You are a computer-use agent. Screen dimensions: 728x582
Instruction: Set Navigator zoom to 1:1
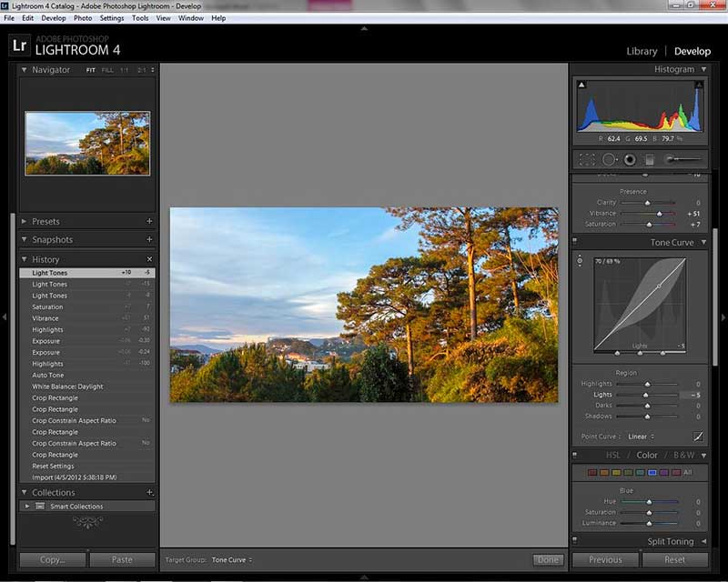click(x=125, y=70)
